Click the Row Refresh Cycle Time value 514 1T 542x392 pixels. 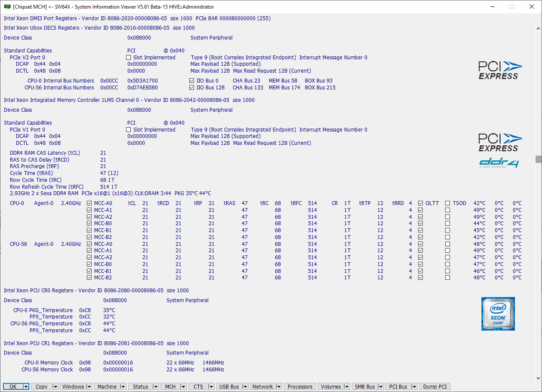click(109, 187)
